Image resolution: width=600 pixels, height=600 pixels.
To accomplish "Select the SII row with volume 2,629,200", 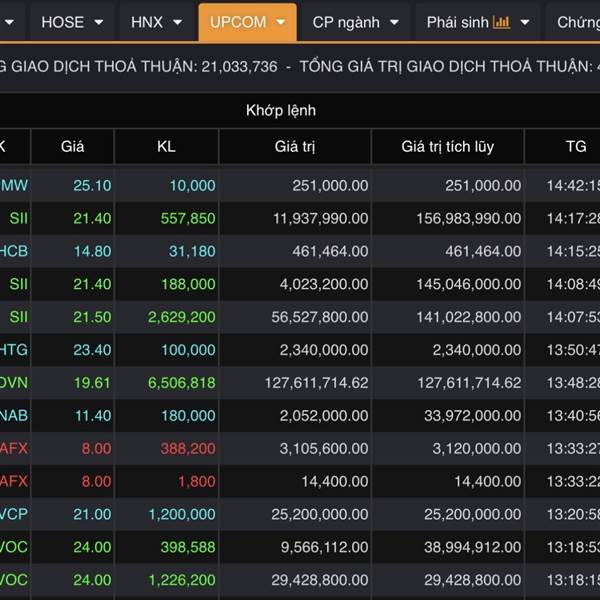I will click(x=18, y=316).
